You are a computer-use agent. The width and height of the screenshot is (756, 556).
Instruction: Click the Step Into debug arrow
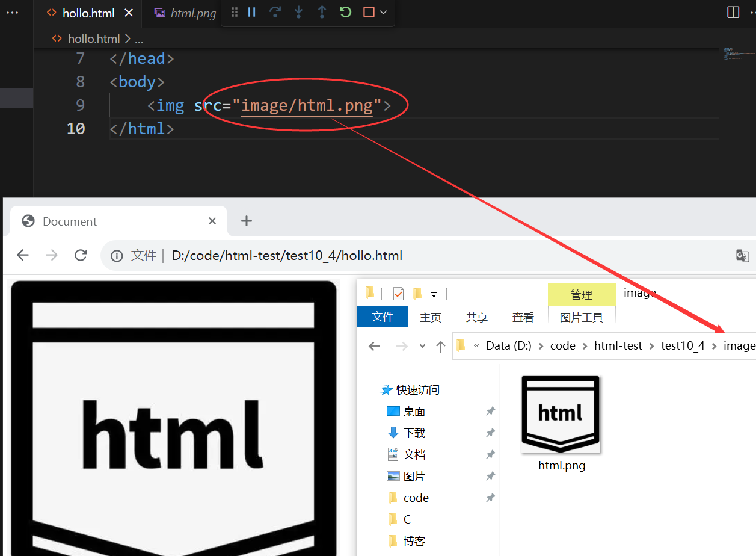coord(298,12)
